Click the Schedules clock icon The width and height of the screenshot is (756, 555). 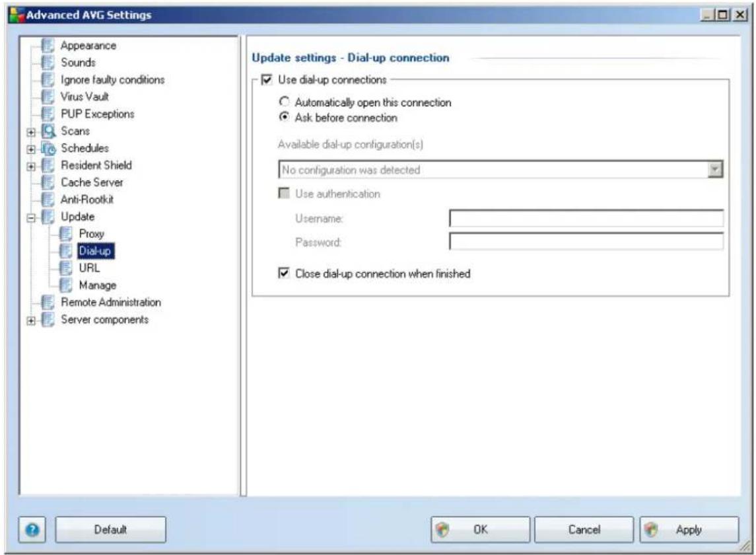point(48,148)
